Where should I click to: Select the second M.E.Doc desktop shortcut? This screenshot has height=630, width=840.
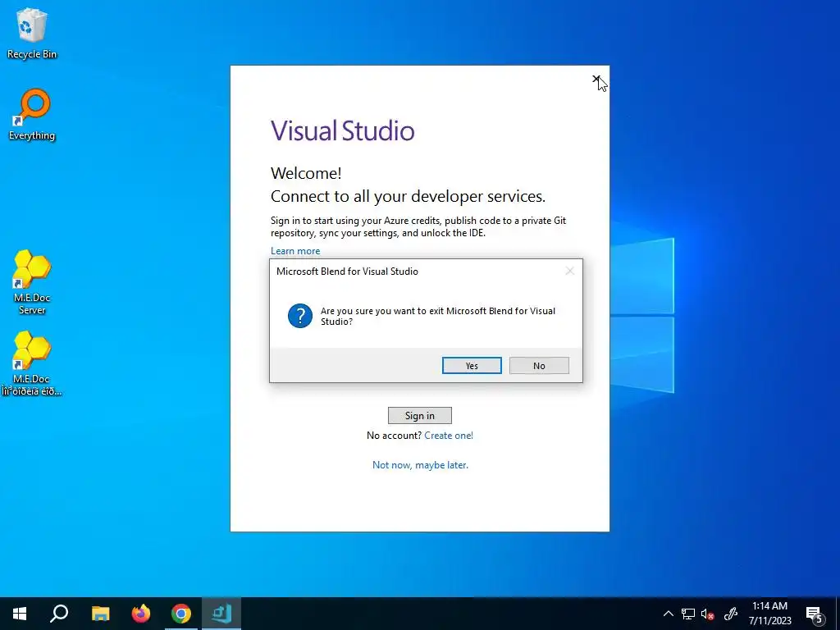(x=32, y=363)
